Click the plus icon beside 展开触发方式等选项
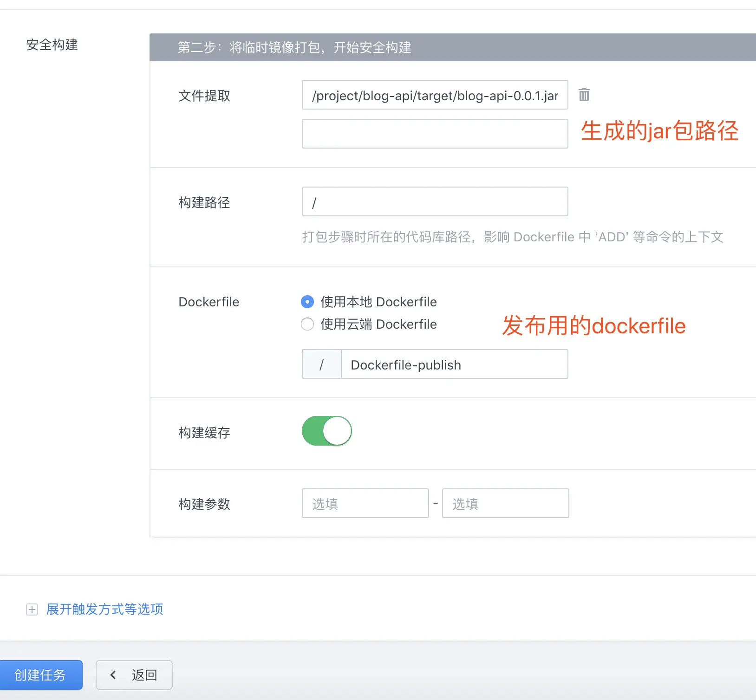Screen dimensions: 756x700 (x=32, y=609)
